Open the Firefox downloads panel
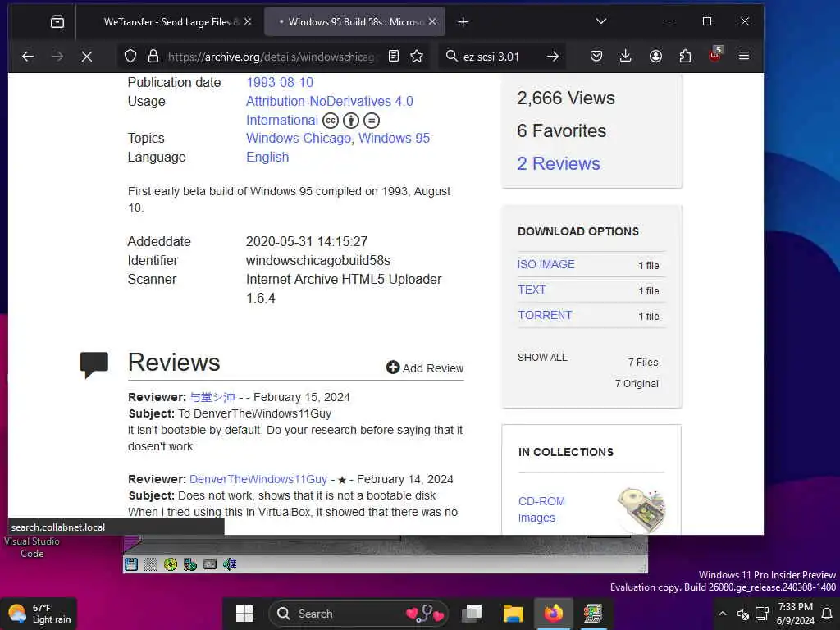This screenshot has height=630, width=840. click(x=625, y=57)
